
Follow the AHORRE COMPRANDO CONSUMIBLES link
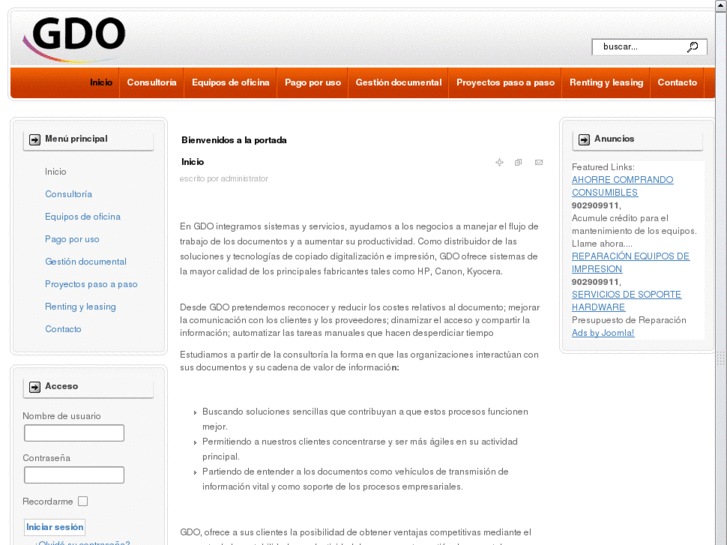(x=622, y=186)
